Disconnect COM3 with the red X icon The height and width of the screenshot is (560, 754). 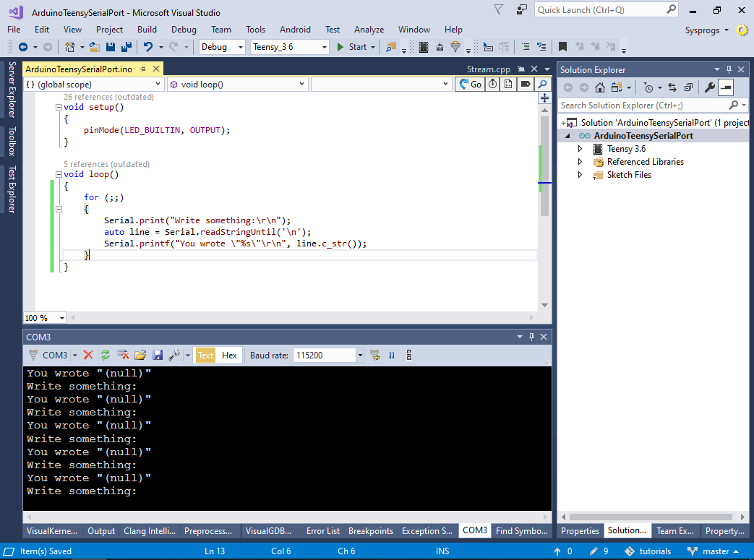click(88, 356)
